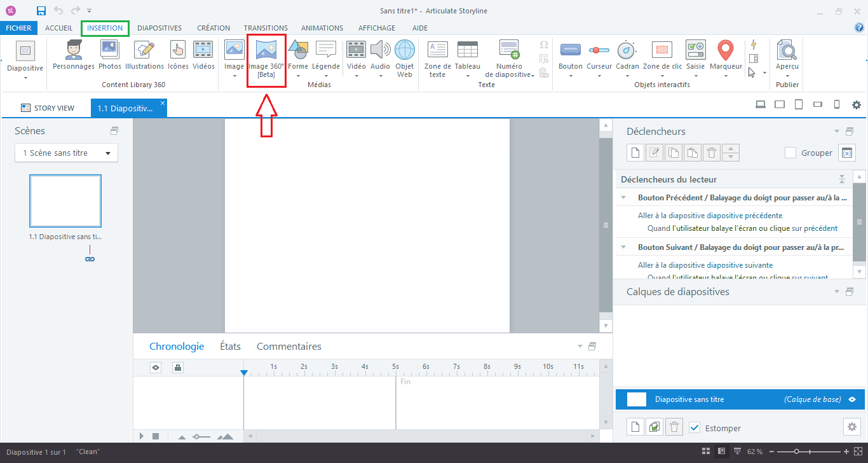The width and height of the screenshot is (868, 463).
Task: Click the précédent trigger link
Action: pos(821,228)
